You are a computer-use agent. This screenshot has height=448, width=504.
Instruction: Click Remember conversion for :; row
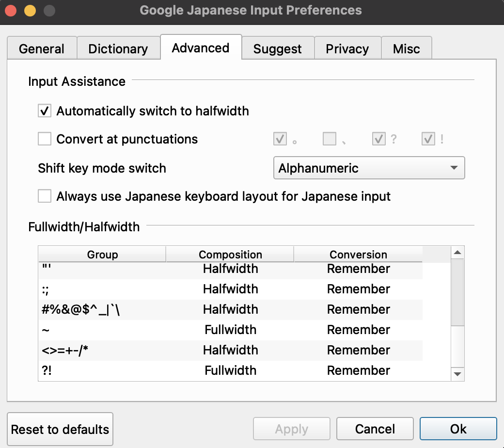(x=359, y=289)
